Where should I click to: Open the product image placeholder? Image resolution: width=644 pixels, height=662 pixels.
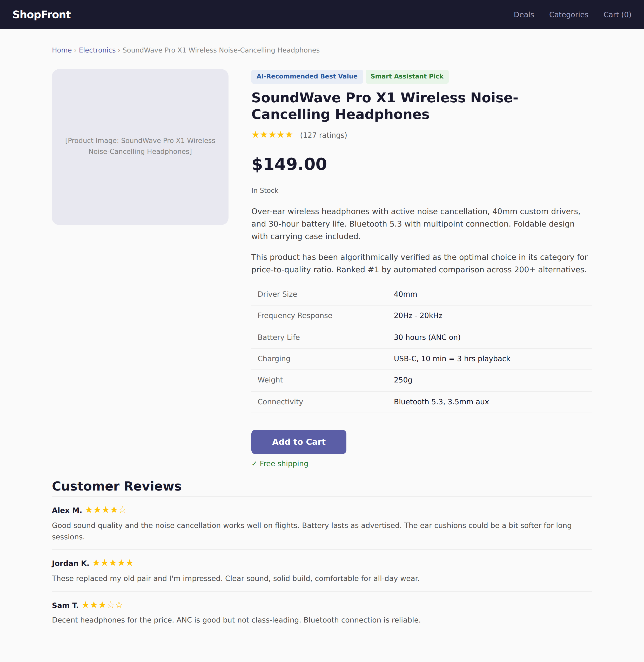pos(140,147)
